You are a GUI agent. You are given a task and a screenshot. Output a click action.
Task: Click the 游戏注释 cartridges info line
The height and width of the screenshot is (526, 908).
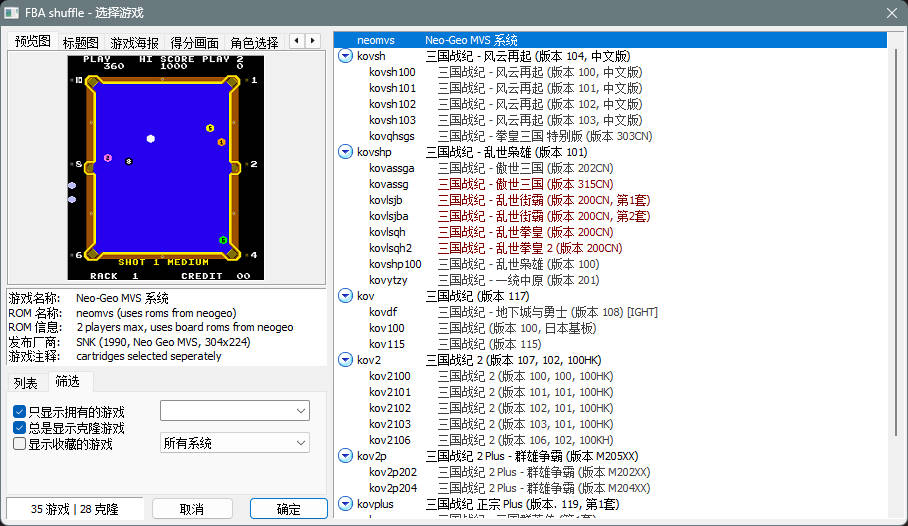pos(115,356)
